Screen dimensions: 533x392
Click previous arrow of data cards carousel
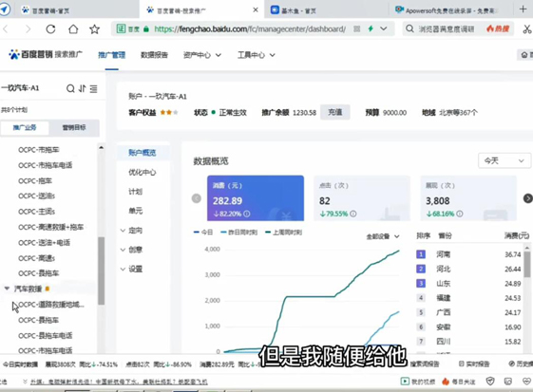point(197,198)
